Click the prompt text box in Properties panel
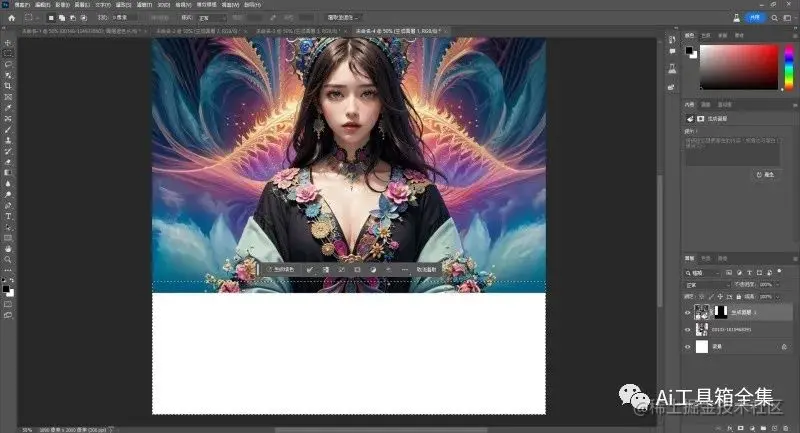The height and width of the screenshot is (433, 800). 733,150
